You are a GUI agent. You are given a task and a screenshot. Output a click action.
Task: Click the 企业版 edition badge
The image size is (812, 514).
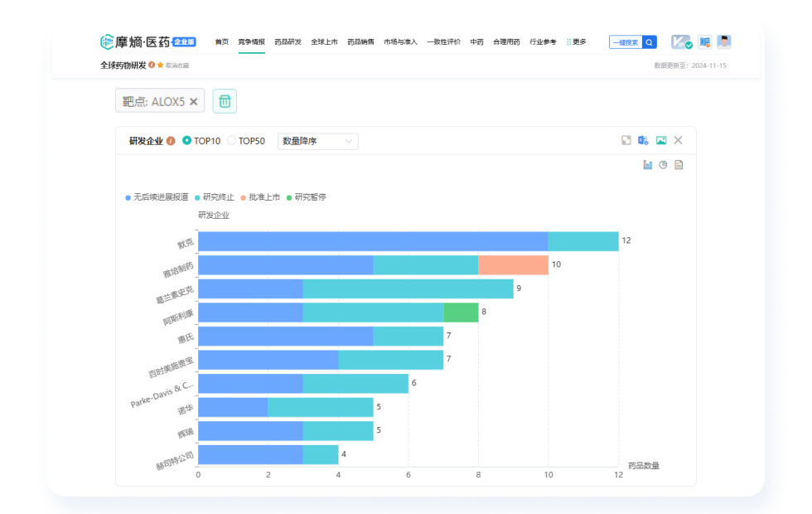coord(184,42)
